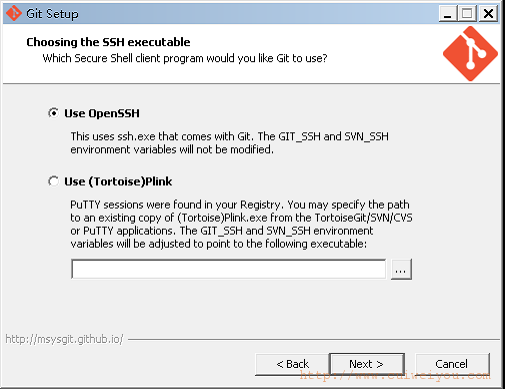The image size is (505, 389).
Task: Choose the Use (Tortoise)Plink radio button
Action: pos(53,181)
